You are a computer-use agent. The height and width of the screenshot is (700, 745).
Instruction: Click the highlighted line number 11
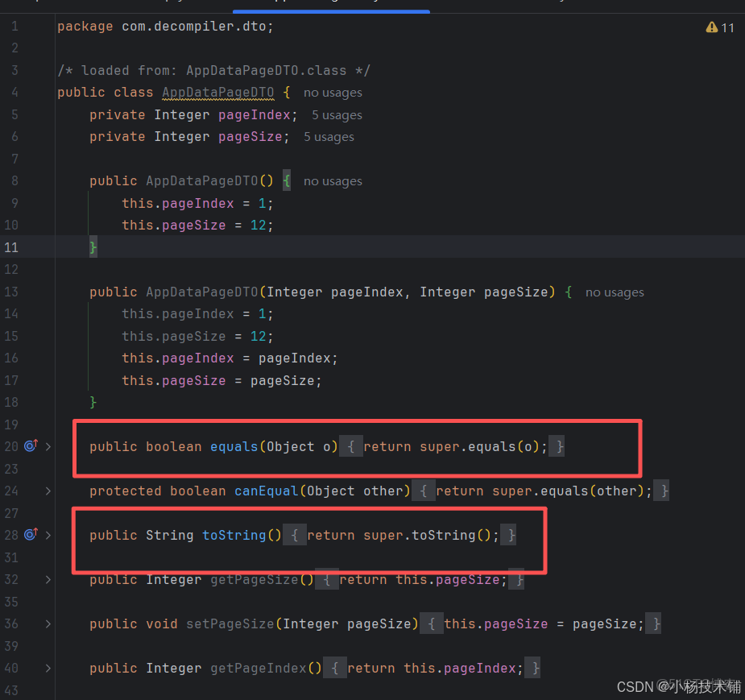(x=11, y=246)
